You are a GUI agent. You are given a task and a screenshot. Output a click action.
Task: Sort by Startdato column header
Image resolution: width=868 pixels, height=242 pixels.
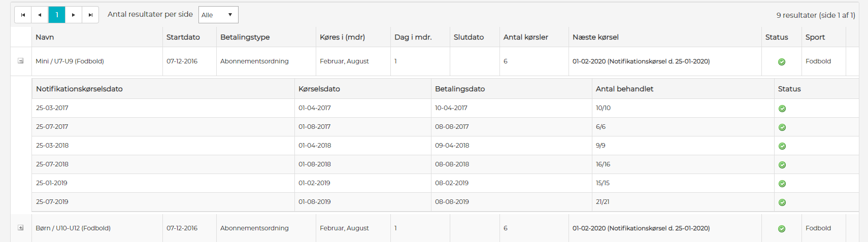click(183, 37)
